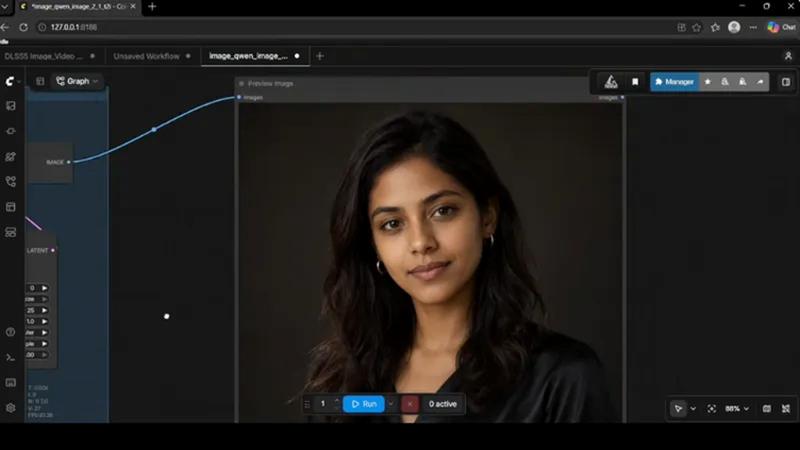Click the triangle logo icon in top toolbar
800x450 pixels.
coord(611,82)
